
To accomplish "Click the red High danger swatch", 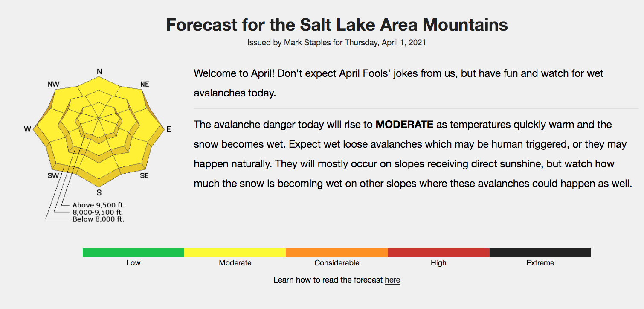I will 439,253.
